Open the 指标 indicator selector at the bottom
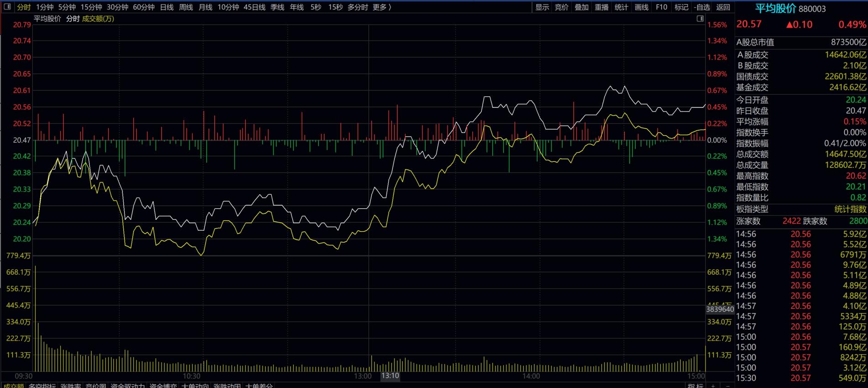 click(695, 386)
